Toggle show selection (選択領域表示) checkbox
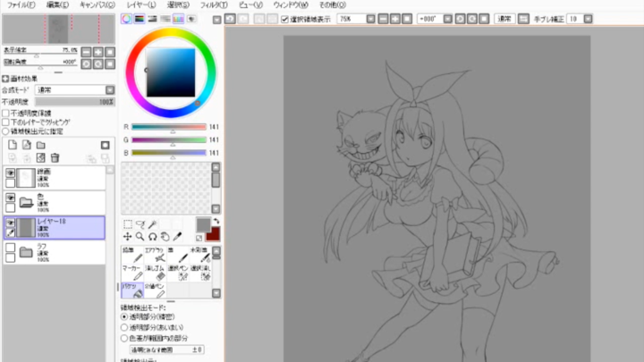The height and width of the screenshot is (362, 644). [284, 20]
